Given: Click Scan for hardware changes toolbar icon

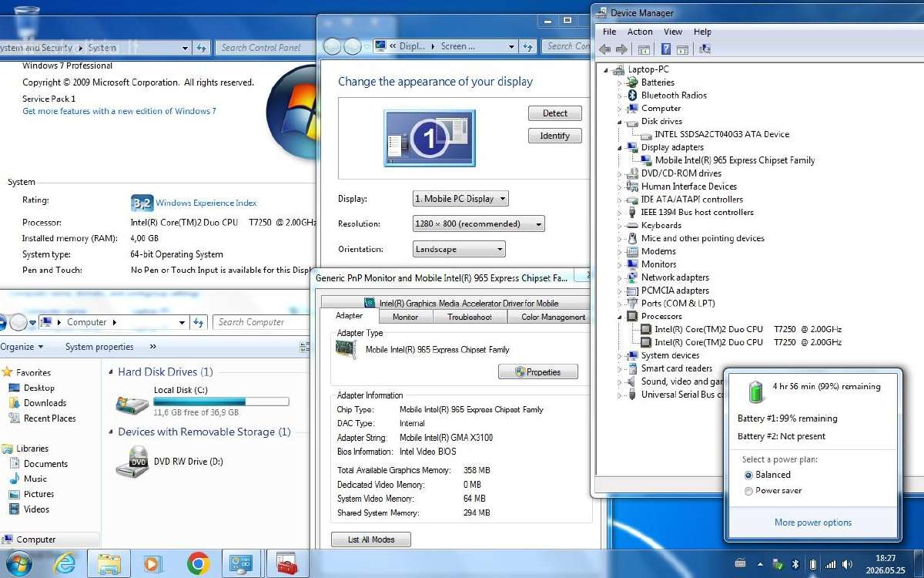Looking at the screenshot, I should coord(705,49).
